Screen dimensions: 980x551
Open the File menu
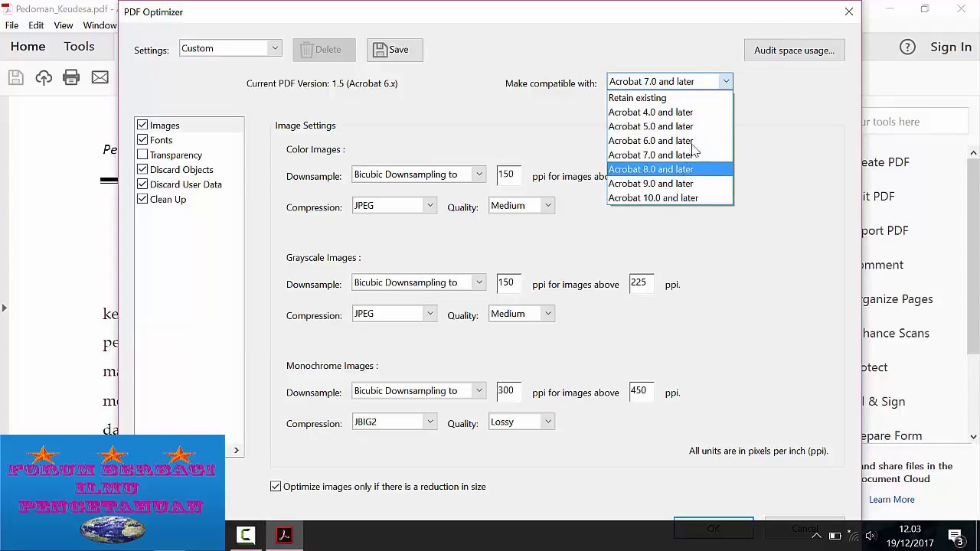[12, 25]
